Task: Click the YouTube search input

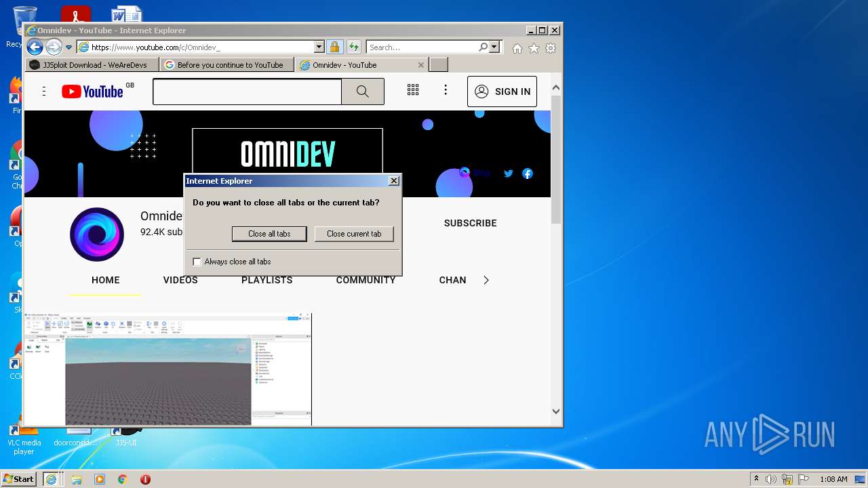Action: click(247, 91)
